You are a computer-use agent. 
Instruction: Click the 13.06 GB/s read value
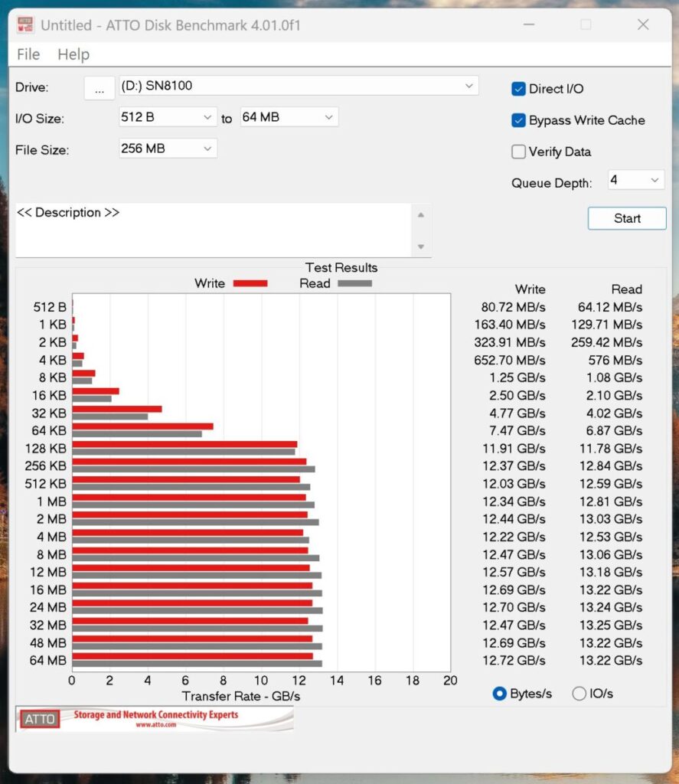[x=611, y=554]
